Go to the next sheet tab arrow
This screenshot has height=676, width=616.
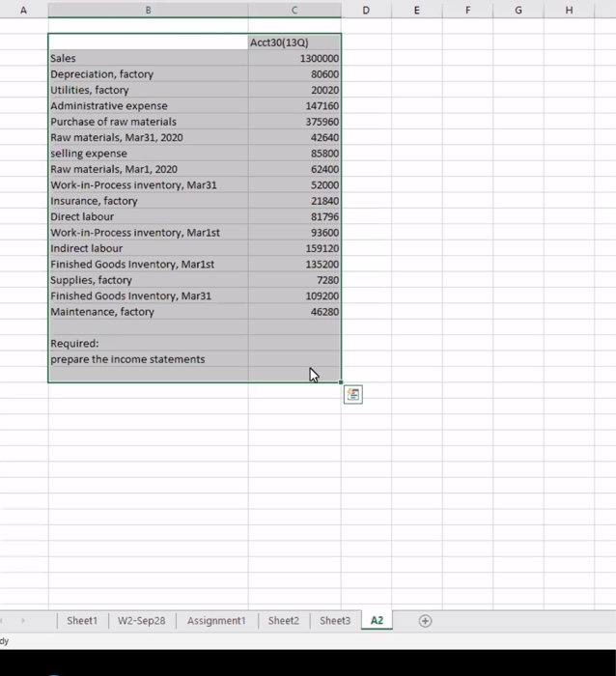tap(23, 621)
